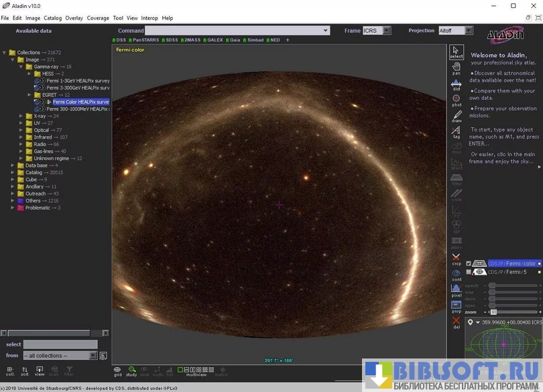Screen dimensions: 543x392
Task: Activate the dist measurement tool
Action: click(x=456, y=84)
